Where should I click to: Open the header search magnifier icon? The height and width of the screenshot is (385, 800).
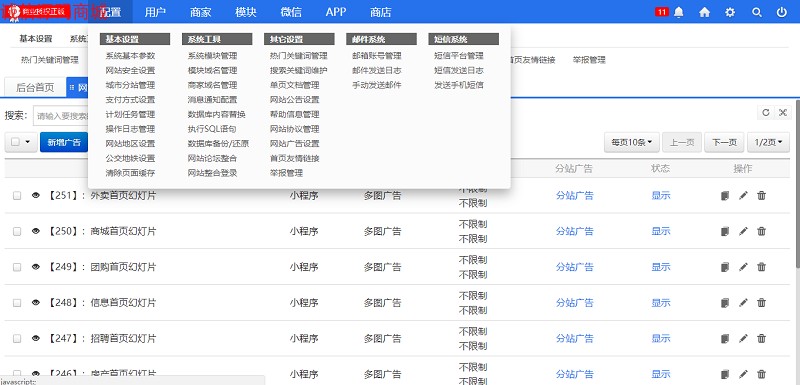coord(757,12)
